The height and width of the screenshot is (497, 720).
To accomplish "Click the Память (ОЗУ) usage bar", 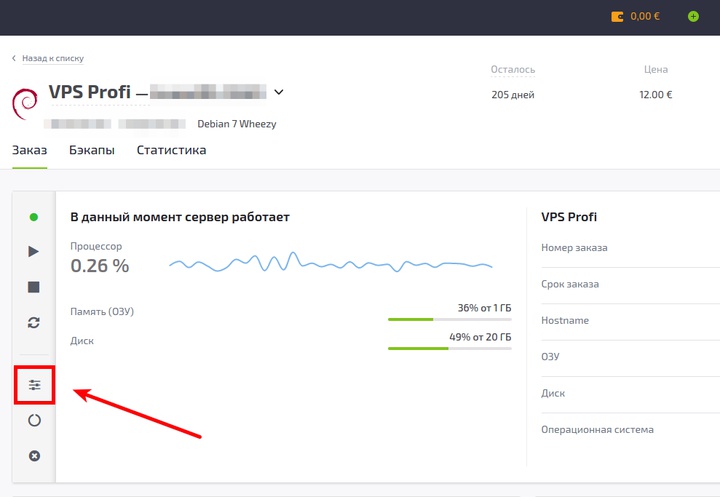I will pos(450,319).
